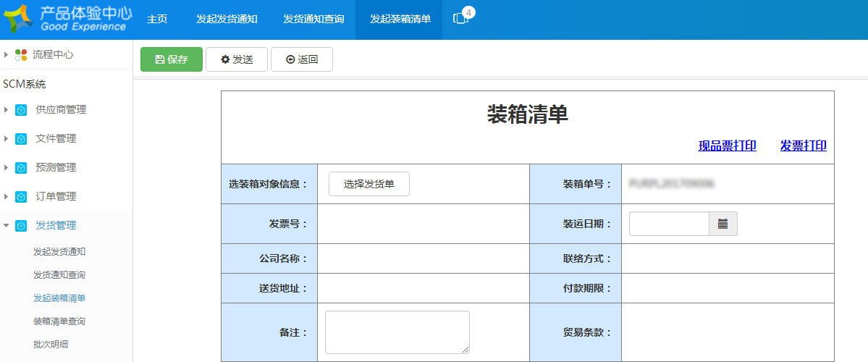Open the 现品票打印 link

(x=728, y=146)
